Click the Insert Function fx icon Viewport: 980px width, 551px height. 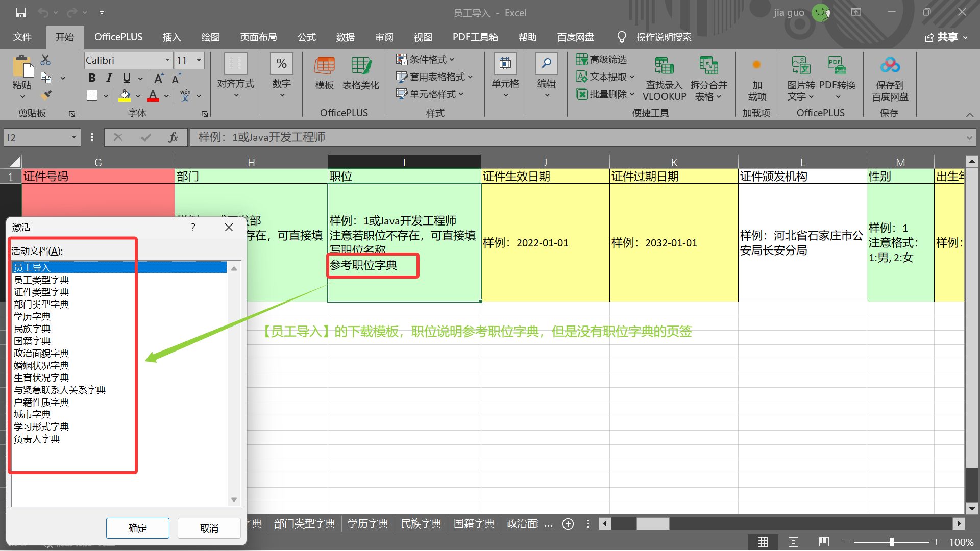coord(173,137)
